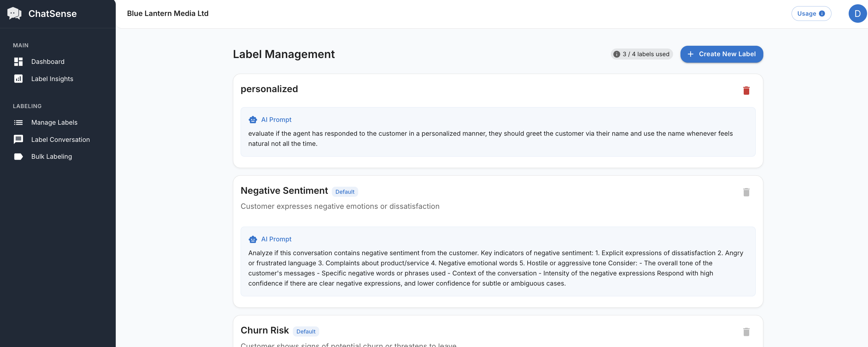Image resolution: width=868 pixels, height=347 pixels.
Task: Click the personalized label title
Action: (269, 89)
